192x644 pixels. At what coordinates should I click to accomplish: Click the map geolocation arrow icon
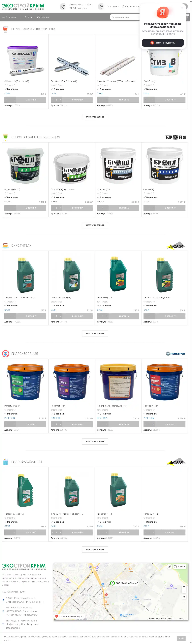click(x=184, y=597)
